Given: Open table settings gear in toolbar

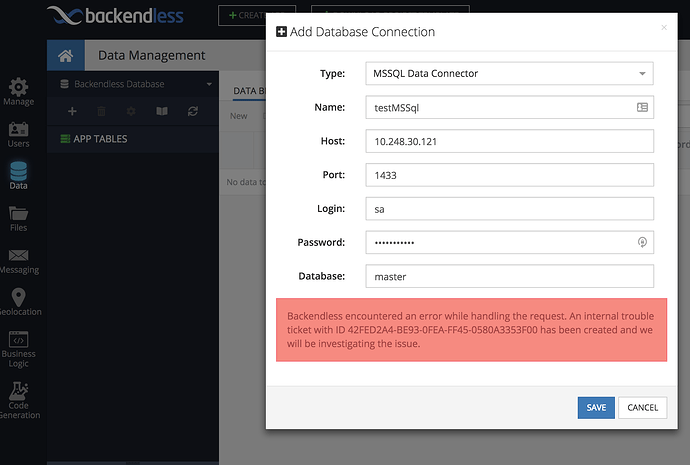Looking at the screenshot, I should click(x=131, y=111).
